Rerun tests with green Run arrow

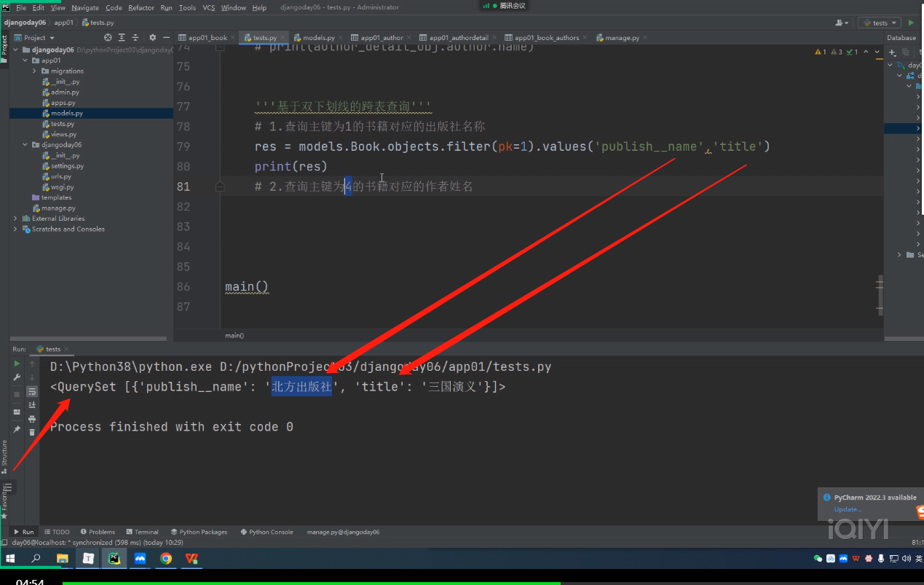[x=17, y=363]
